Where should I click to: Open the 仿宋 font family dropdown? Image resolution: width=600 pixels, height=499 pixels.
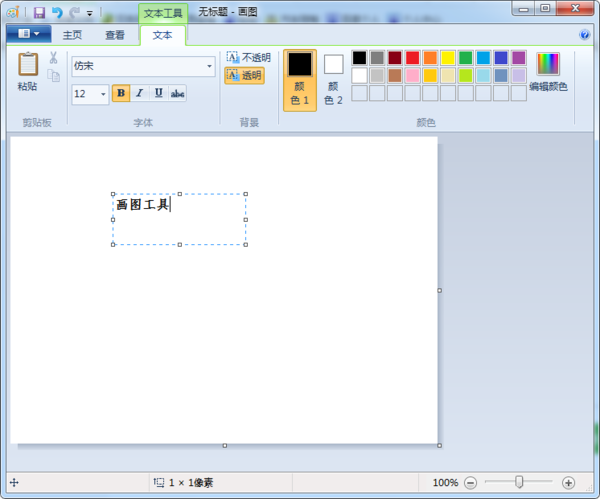click(x=209, y=66)
